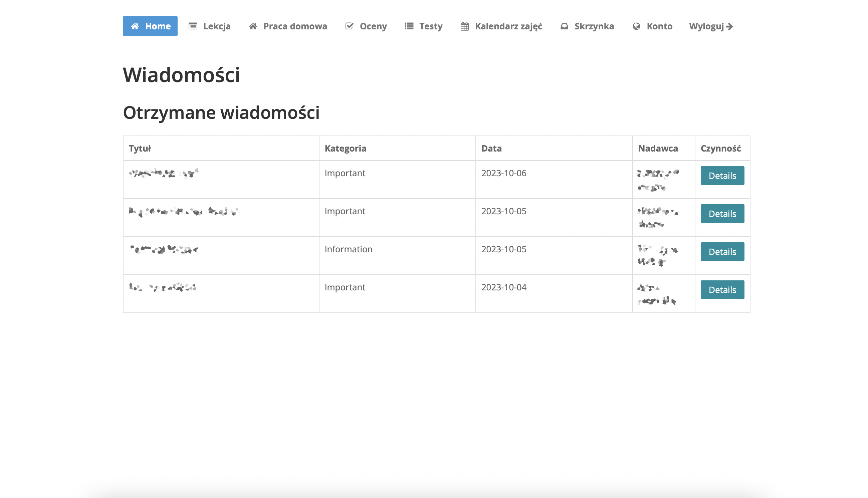
Task: Select Skrzynka in the navigation bar
Action: pyautogui.click(x=594, y=26)
